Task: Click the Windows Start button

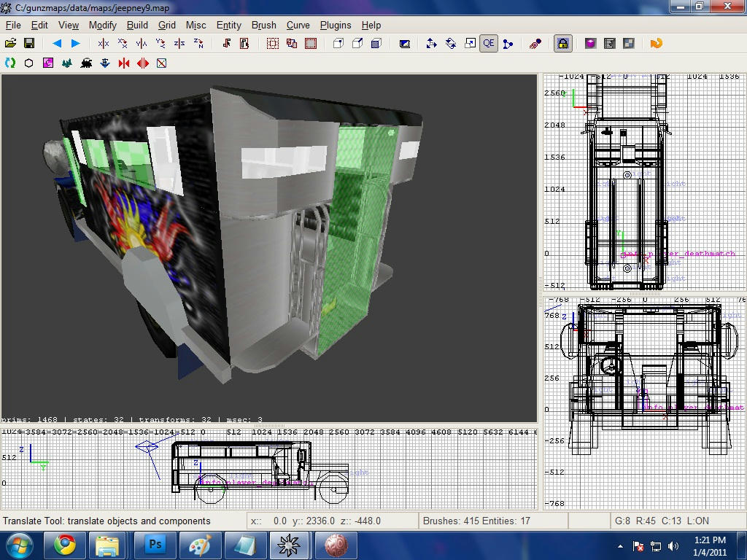Action: (18, 545)
